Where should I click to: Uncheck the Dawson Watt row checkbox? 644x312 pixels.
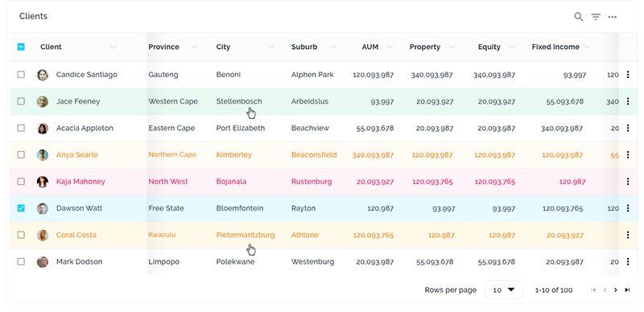tap(21, 208)
